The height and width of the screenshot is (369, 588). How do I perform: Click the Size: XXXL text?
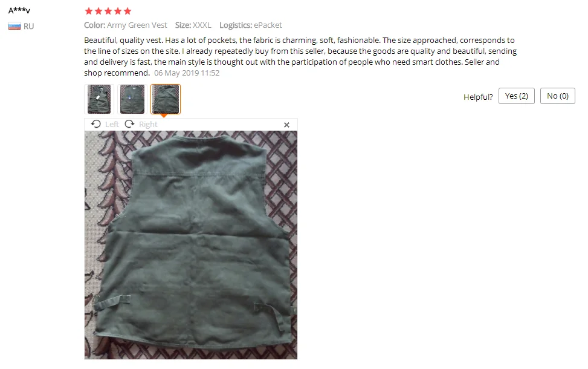click(x=193, y=25)
